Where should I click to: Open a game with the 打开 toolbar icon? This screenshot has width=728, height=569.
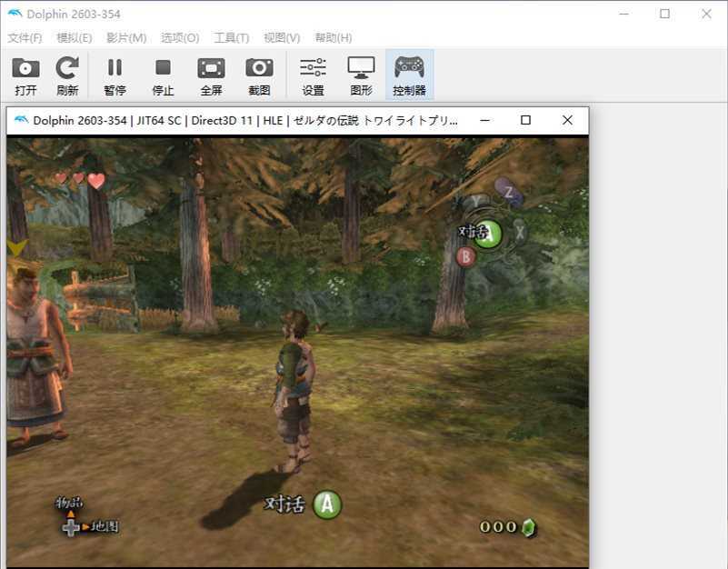click(x=25, y=76)
